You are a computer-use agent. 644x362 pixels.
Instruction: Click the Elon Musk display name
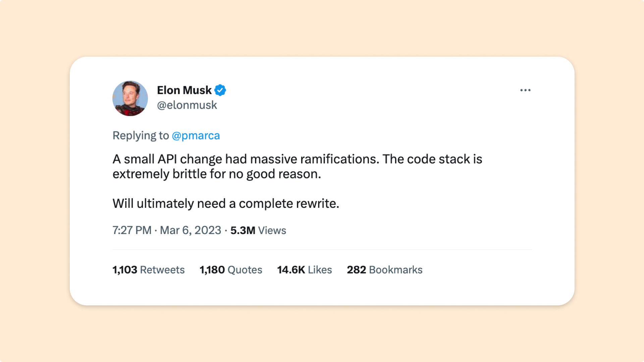[x=184, y=90]
